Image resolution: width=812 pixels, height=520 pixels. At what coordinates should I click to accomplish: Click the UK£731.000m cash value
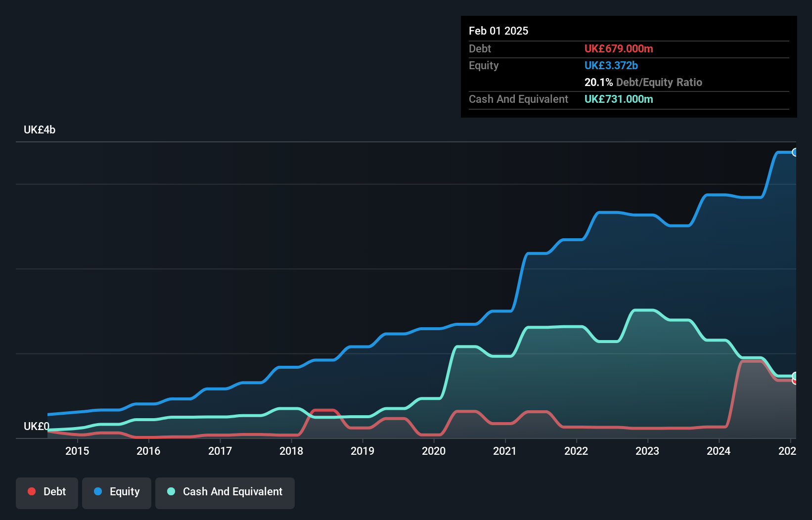coord(619,99)
